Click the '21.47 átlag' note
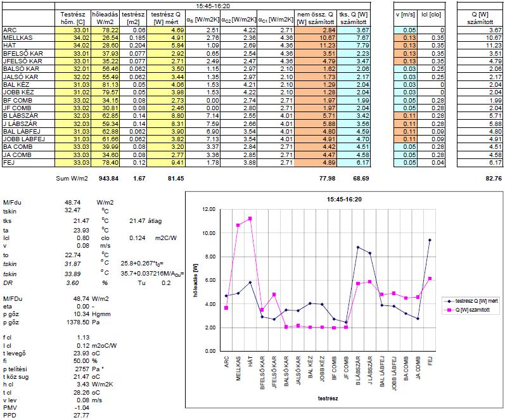The height and width of the screenshot is (420, 505). coord(146,221)
